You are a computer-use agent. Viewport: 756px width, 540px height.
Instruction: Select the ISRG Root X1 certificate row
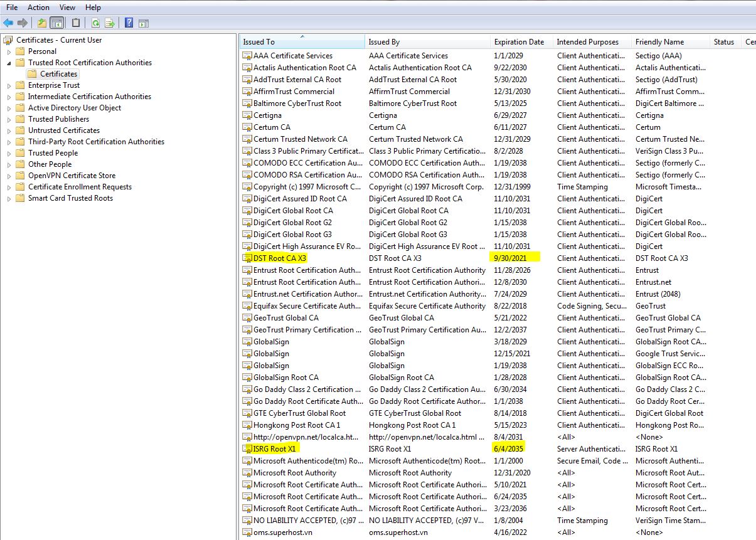tap(274, 449)
